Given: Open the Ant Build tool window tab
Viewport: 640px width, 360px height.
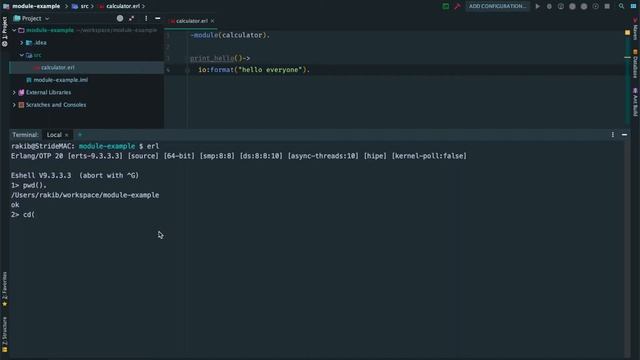Looking at the screenshot, I should pos(635,102).
